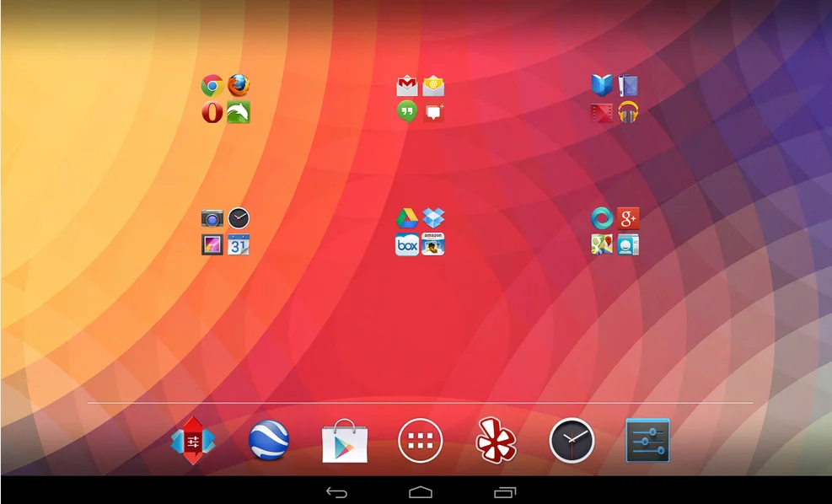Open the Settings sliders icon in dock
This screenshot has height=504, width=832.
[648, 440]
